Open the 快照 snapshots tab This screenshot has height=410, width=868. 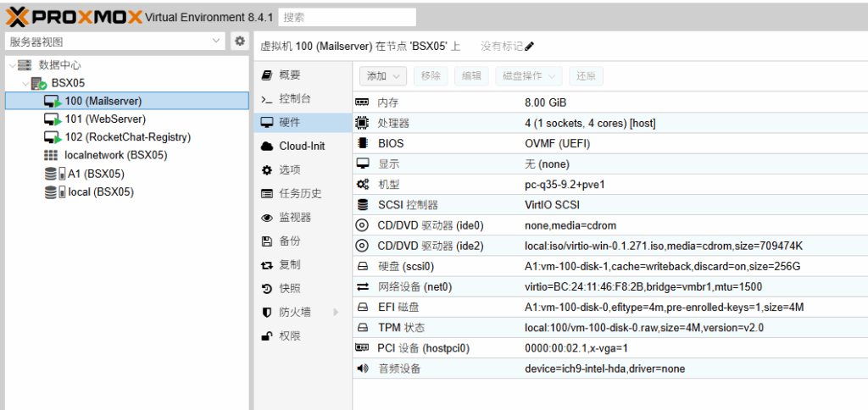tap(303, 288)
